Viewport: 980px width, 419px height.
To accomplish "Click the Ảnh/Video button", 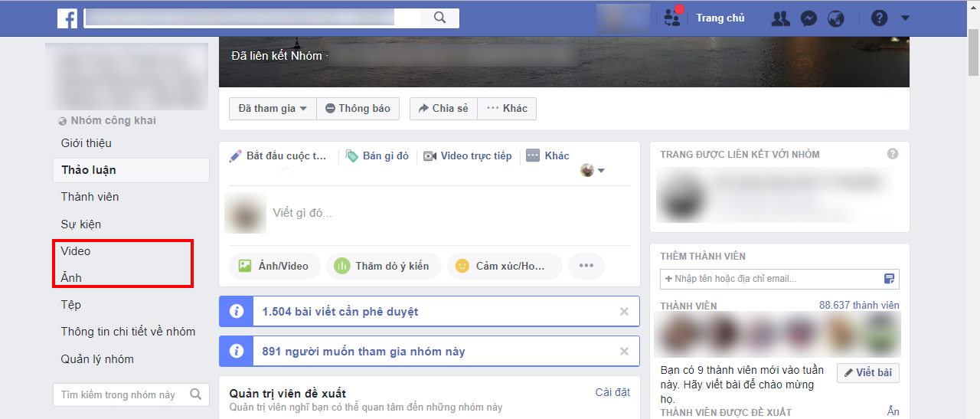I will click(274, 266).
